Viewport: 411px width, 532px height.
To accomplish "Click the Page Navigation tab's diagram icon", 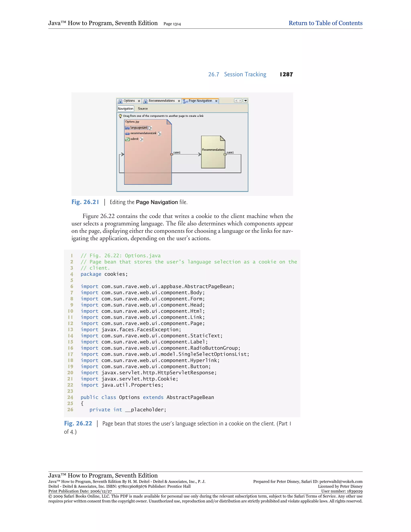I will [x=185, y=101].
